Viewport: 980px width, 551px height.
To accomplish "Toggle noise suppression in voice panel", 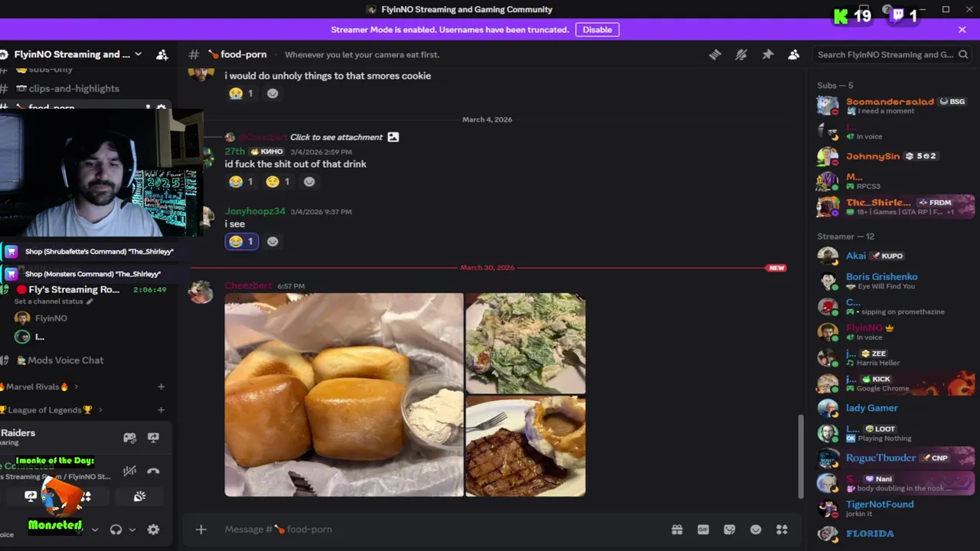I will click(130, 471).
